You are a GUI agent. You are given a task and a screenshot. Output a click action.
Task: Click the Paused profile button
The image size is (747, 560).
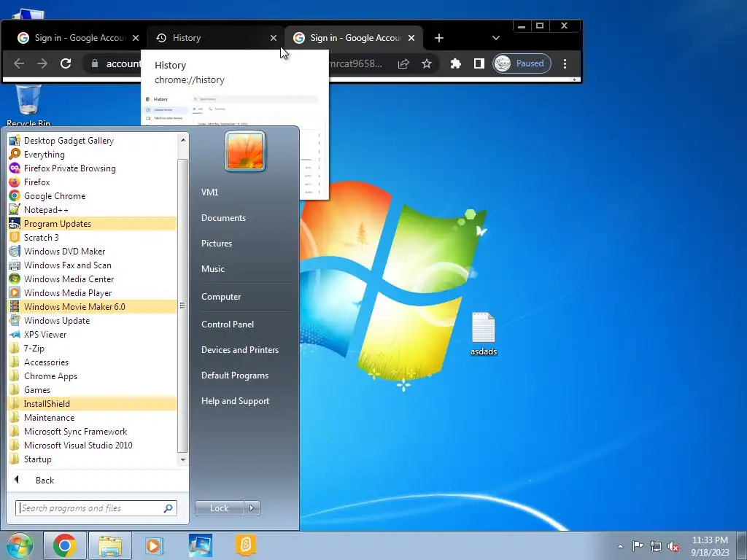coord(522,64)
